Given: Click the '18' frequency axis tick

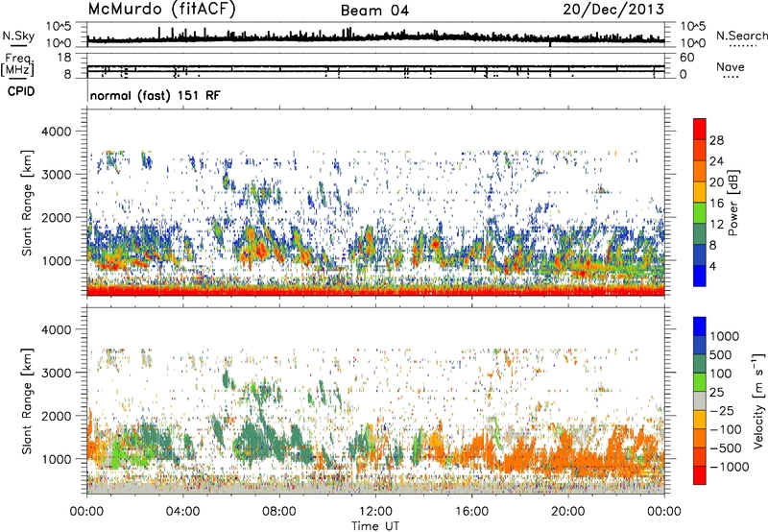Looking at the screenshot, I should click(64, 58).
